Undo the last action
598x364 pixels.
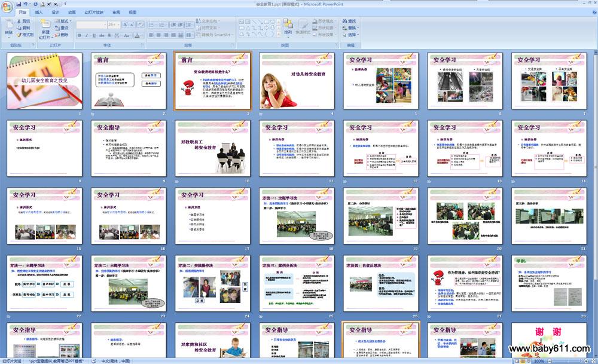[26, 4]
